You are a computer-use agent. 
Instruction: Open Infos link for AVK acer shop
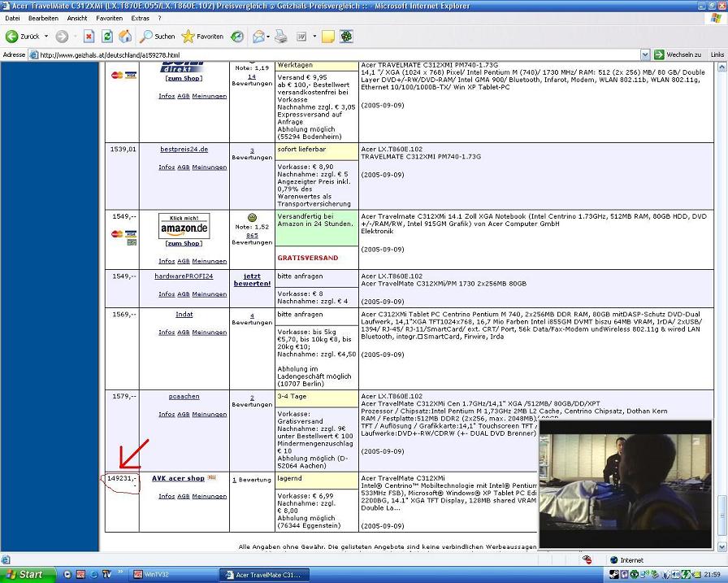point(167,496)
